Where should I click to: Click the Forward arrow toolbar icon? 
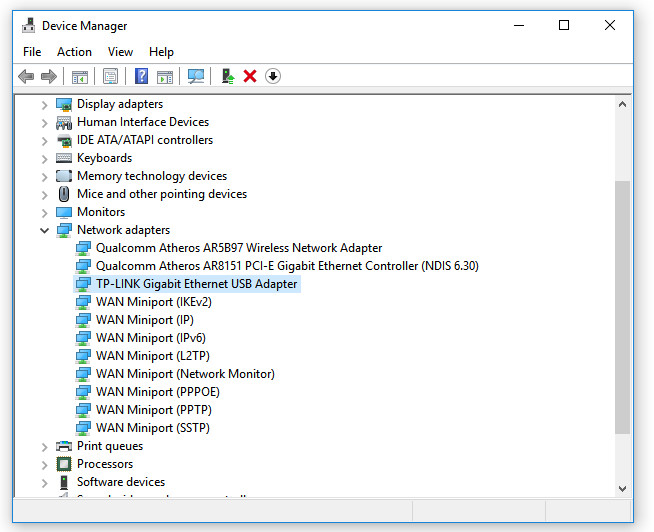(49, 76)
